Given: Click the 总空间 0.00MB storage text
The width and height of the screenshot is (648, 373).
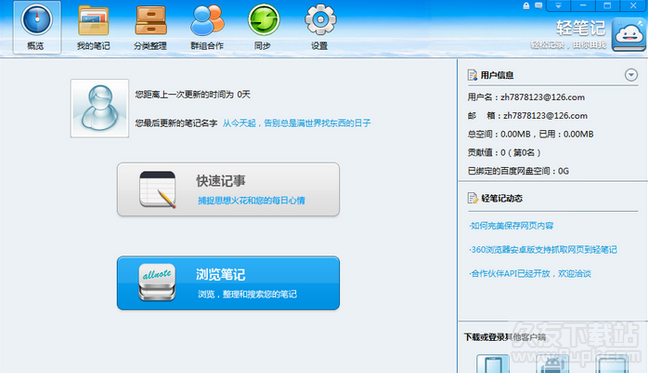Looking at the screenshot, I should (530, 134).
